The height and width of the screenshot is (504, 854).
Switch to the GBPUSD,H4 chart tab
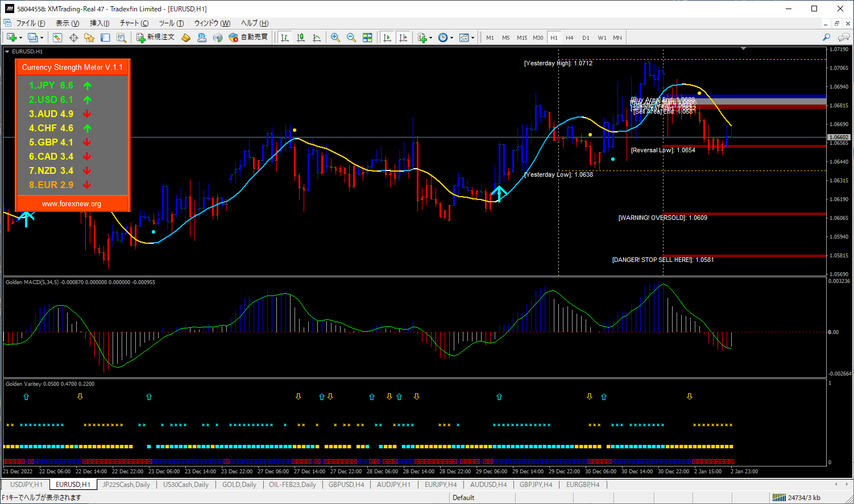(x=346, y=485)
